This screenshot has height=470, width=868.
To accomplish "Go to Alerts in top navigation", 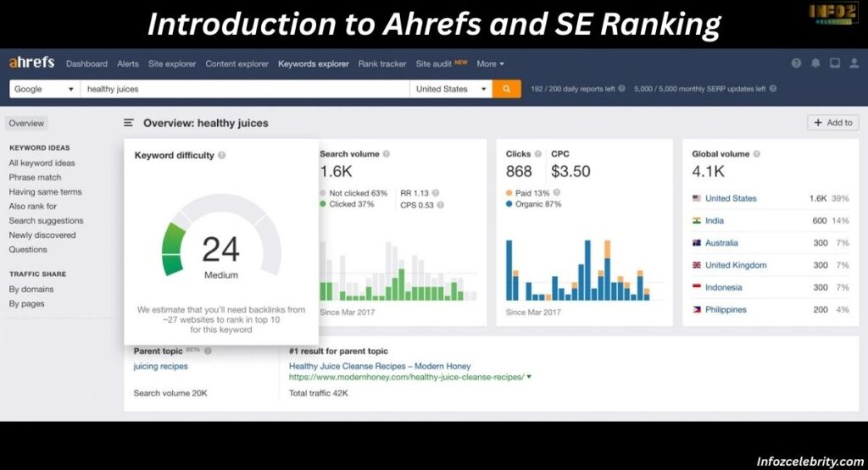I will pos(128,64).
